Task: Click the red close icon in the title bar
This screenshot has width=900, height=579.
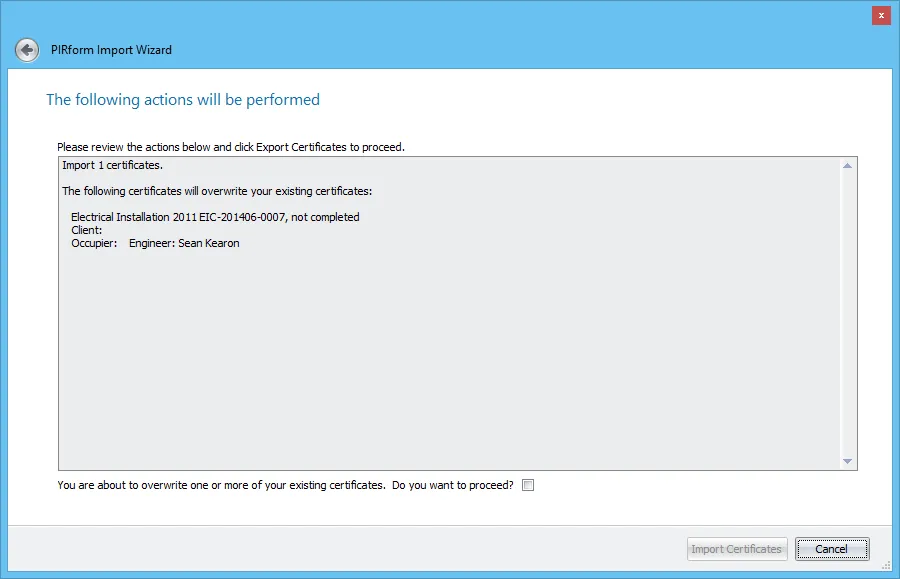Action: (881, 15)
